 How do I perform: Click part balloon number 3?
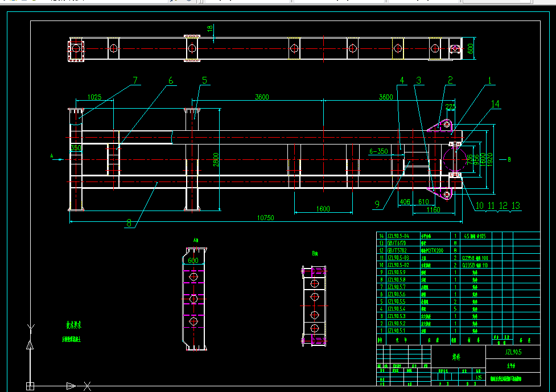coord(419,80)
